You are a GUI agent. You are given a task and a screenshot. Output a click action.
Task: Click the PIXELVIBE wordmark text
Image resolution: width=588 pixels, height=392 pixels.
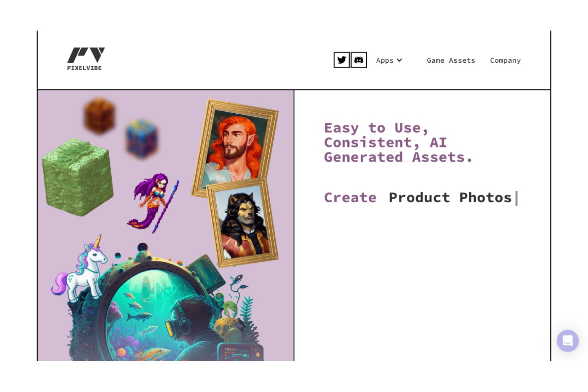click(84, 68)
